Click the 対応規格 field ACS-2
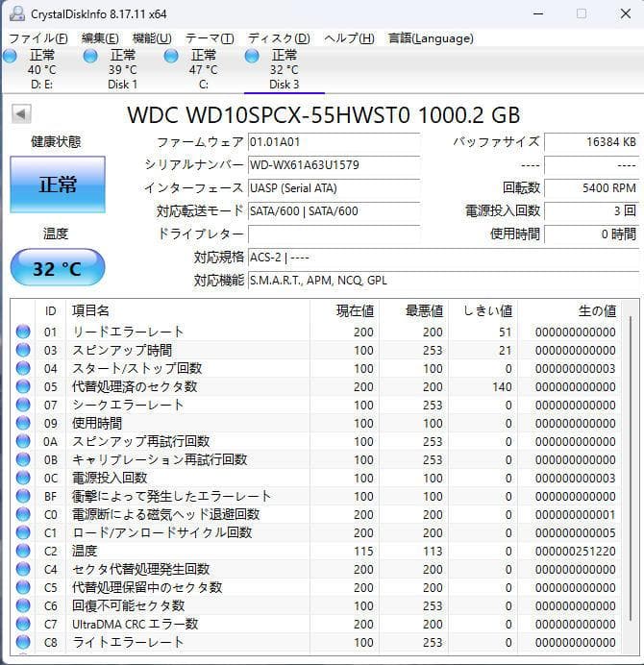The width and height of the screenshot is (644, 665). (x=443, y=257)
